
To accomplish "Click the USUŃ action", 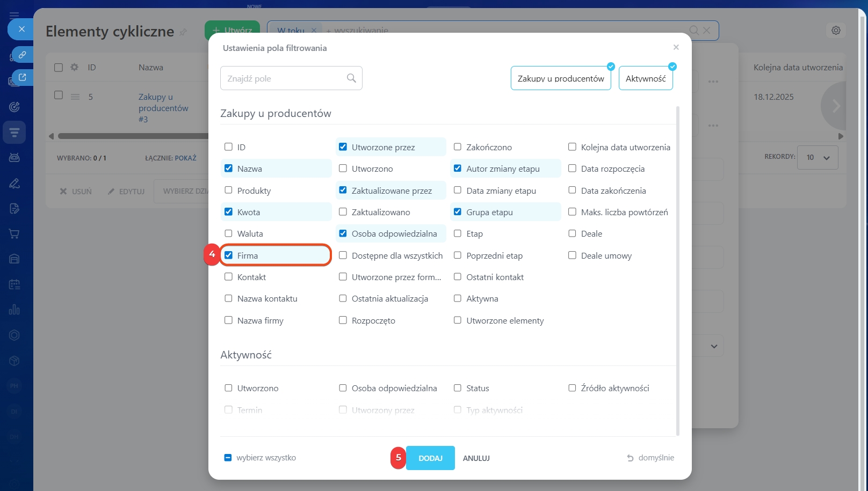I will tap(76, 192).
